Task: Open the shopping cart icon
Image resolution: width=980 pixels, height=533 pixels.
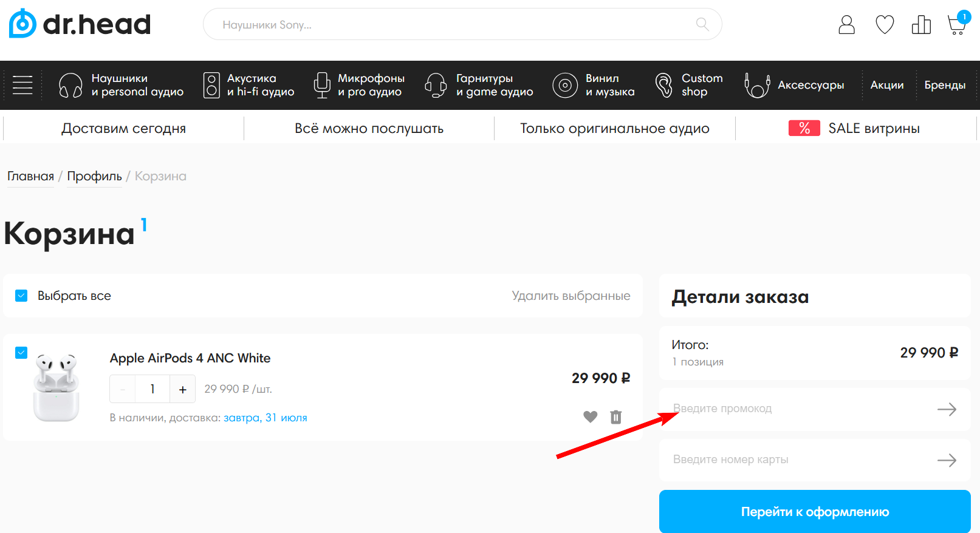Action: click(x=956, y=25)
